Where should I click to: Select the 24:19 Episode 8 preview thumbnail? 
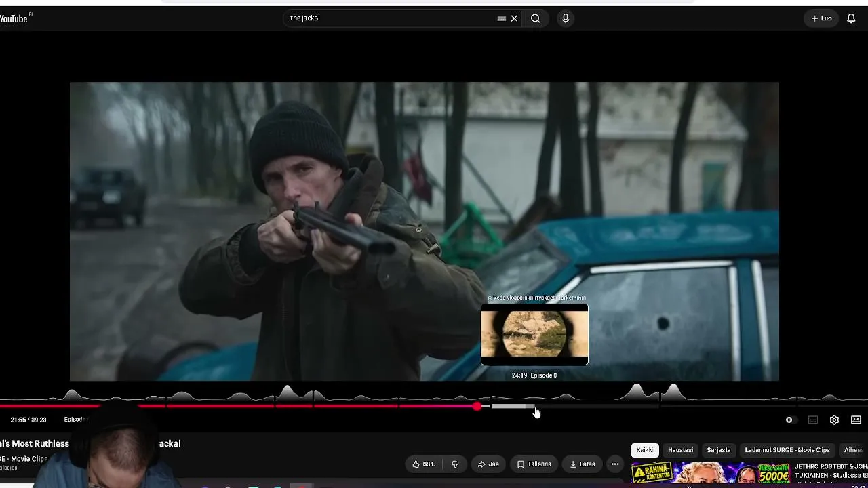coord(534,334)
